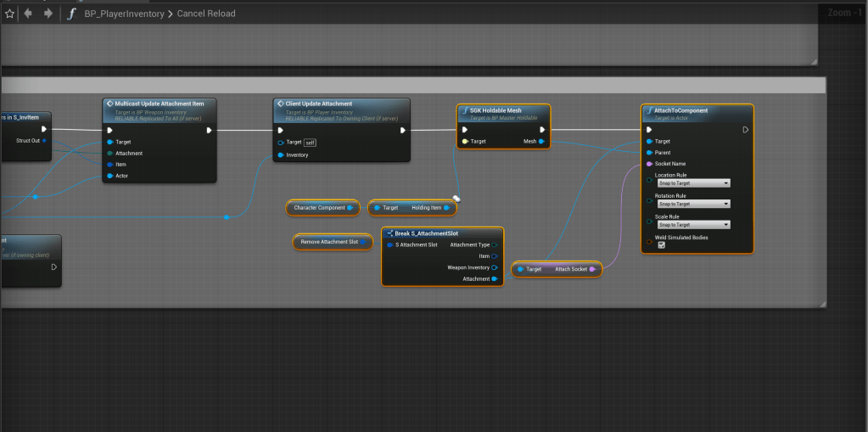Select the Break S_AttachmentSlot node title

click(426, 233)
